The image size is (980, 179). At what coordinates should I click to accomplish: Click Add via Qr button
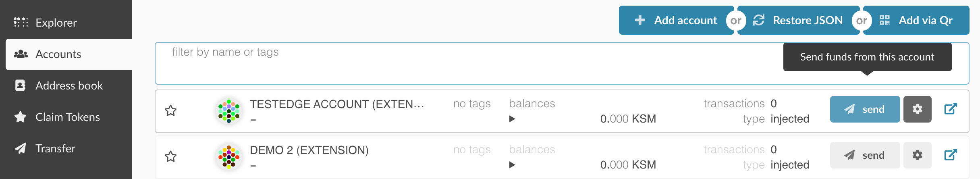coord(917,20)
